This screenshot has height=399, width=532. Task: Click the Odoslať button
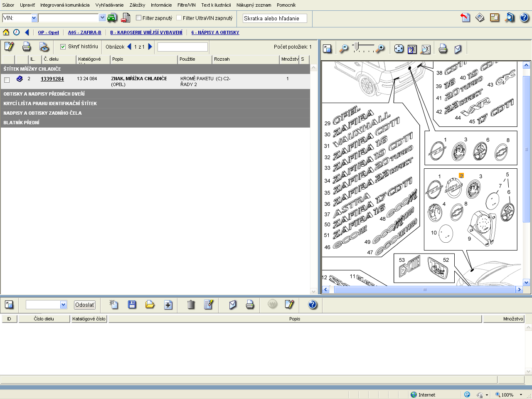point(85,305)
